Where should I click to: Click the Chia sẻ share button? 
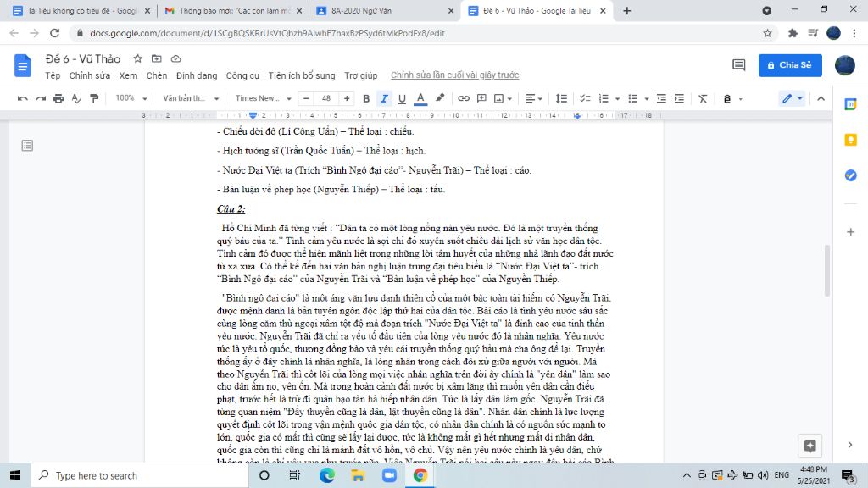click(x=790, y=65)
